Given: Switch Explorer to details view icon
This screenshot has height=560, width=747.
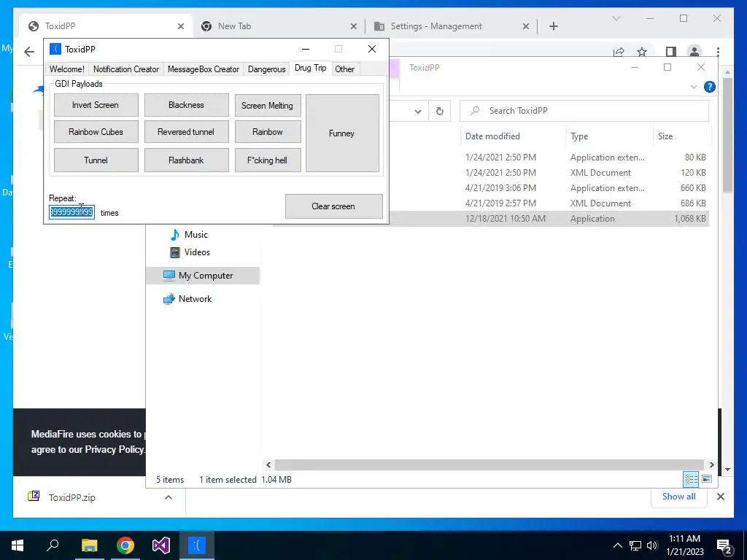Looking at the screenshot, I should point(691,479).
